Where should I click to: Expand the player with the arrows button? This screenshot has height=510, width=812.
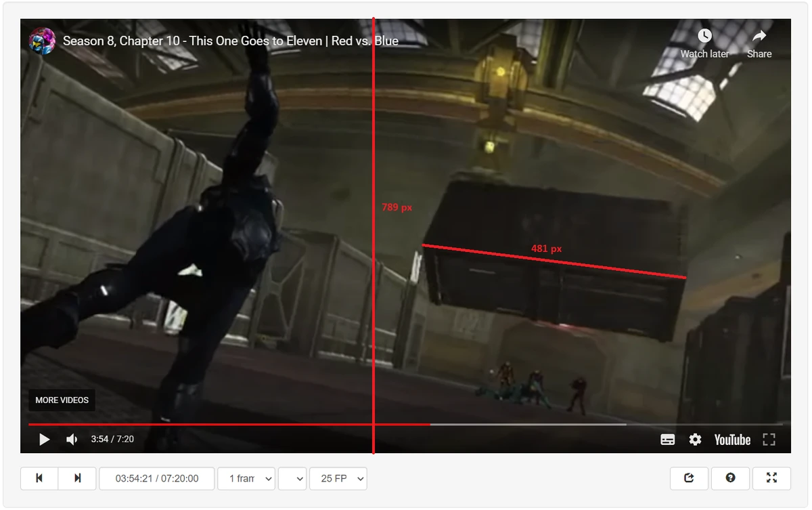(771, 478)
